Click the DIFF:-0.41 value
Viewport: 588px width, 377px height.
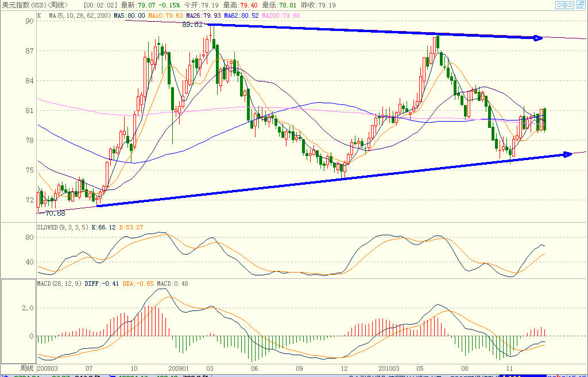[102, 283]
